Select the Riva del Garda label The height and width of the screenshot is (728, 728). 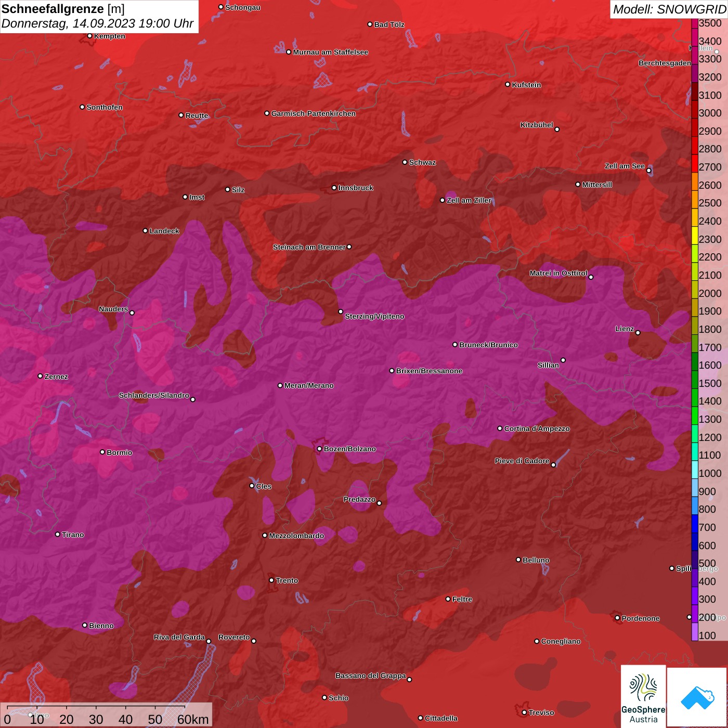(x=179, y=637)
